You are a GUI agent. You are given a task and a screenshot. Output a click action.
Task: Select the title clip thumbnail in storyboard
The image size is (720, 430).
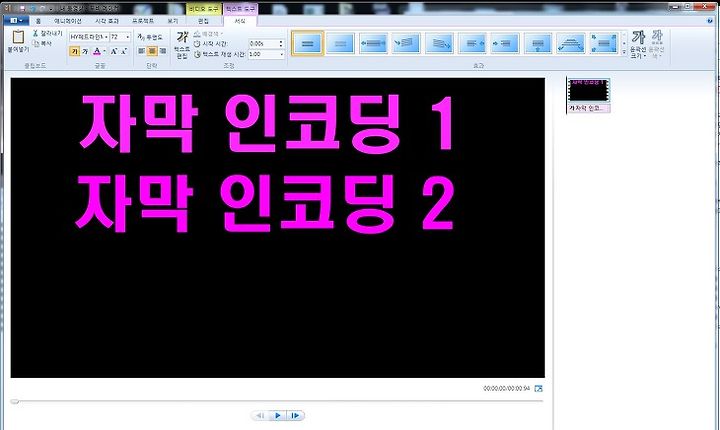pyautogui.click(x=589, y=90)
